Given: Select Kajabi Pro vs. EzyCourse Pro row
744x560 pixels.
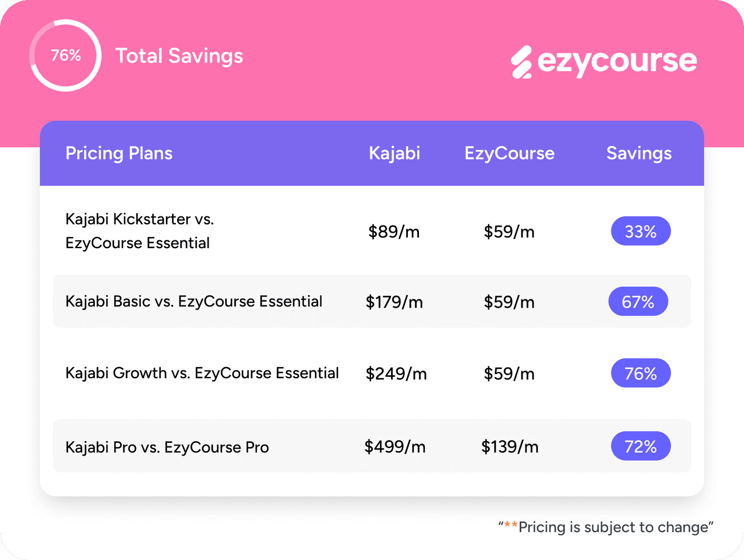Looking at the screenshot, I should [167, 447].
